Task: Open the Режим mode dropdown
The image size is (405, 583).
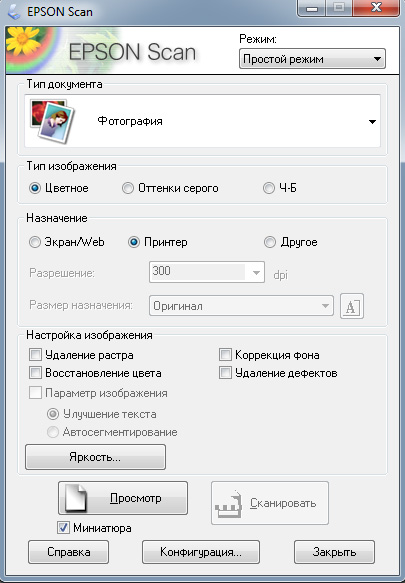Action: point(312,59)
